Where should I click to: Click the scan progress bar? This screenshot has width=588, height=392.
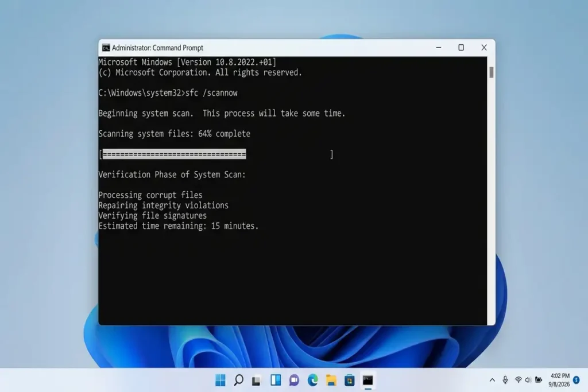click(x=216, y=154)
